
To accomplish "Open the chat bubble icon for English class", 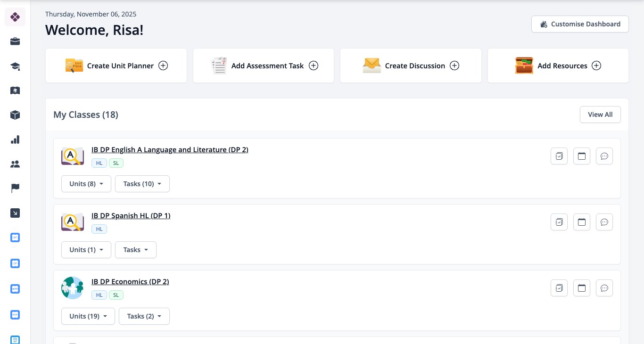I will click(604, 156).
